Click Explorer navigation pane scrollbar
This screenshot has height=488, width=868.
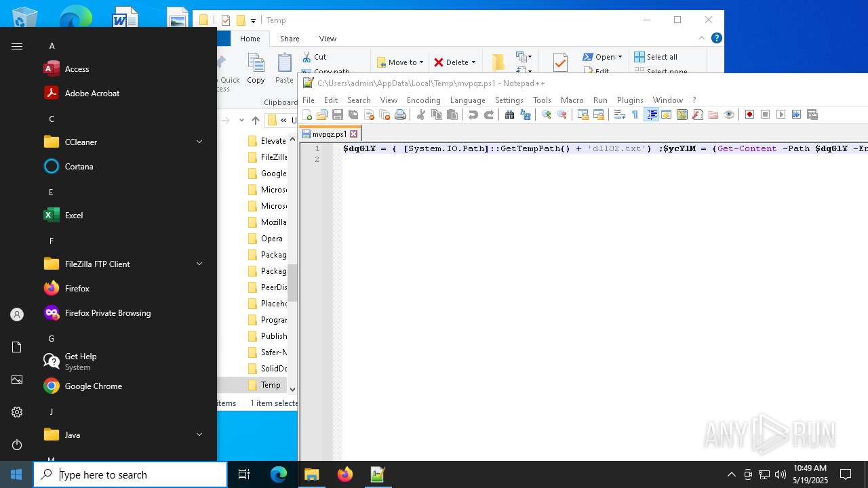[292, 283]
